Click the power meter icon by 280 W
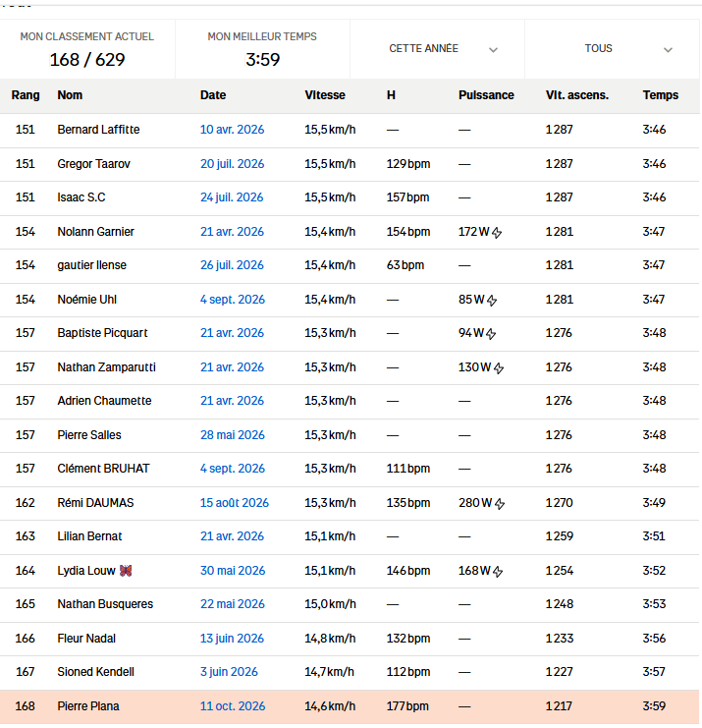Viewport: 702px width, 728px height. [x=500, y=504]
